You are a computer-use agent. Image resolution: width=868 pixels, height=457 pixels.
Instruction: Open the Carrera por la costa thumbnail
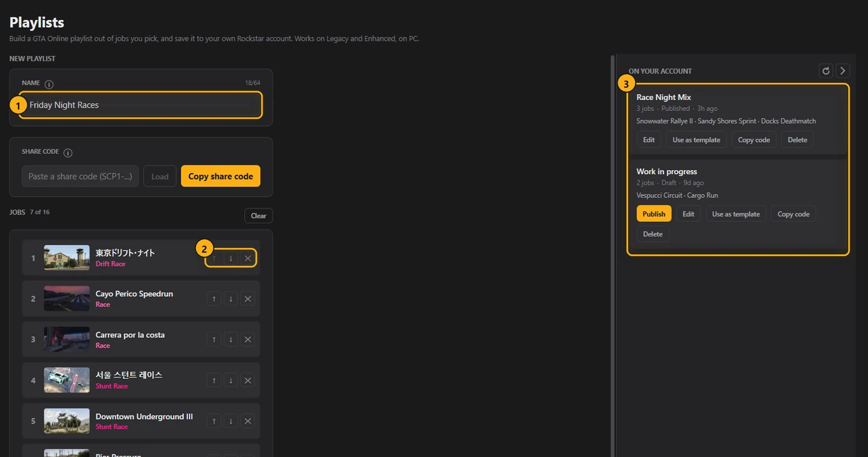click(67, 340)
